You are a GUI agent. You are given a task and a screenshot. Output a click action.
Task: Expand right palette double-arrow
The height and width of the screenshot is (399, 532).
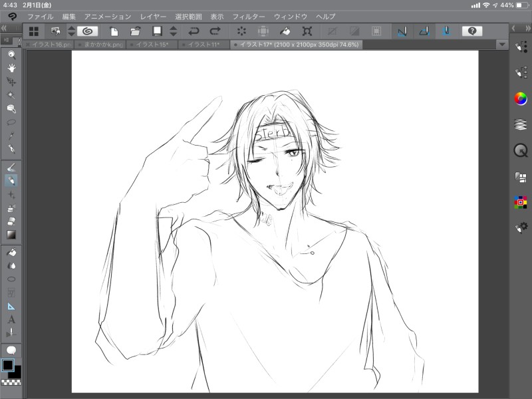click(x=527, y=29)
